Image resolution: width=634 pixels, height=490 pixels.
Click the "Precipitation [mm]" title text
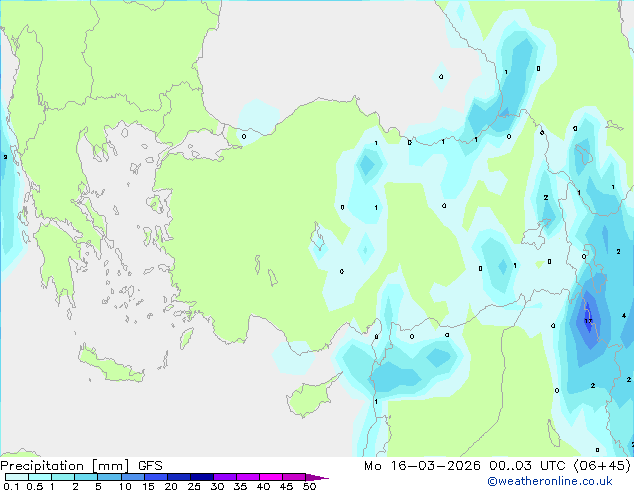click(65, 466)
